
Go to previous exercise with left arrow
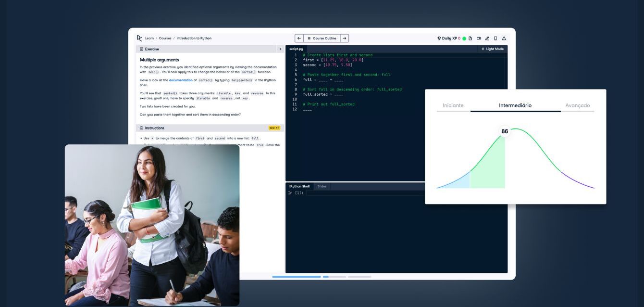pos(299,38)
